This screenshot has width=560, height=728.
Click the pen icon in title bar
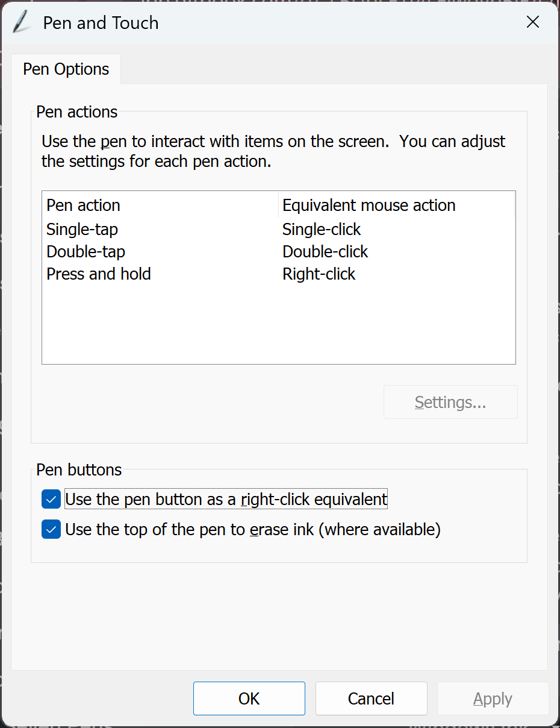pos(22,23)
